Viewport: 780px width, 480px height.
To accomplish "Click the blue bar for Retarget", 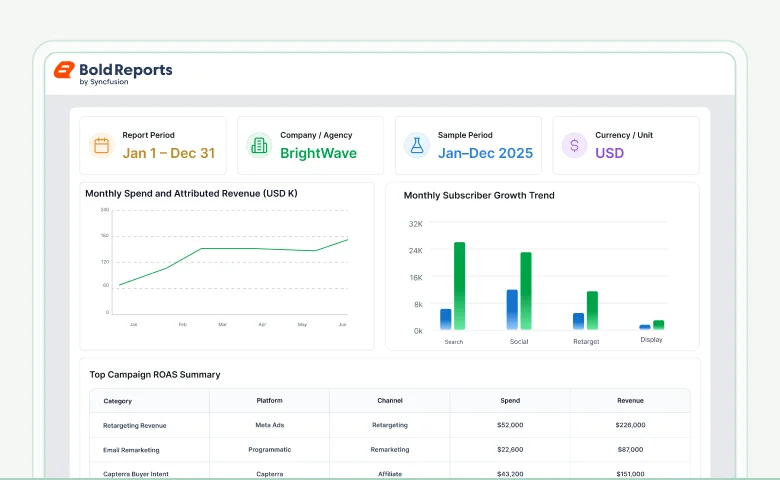I will 579,321.
